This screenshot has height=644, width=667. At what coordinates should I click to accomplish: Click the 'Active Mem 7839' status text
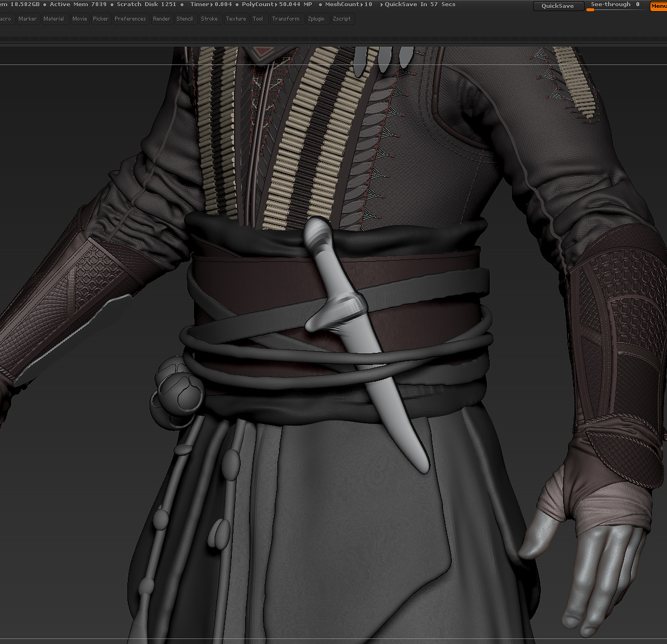[78, 4]
